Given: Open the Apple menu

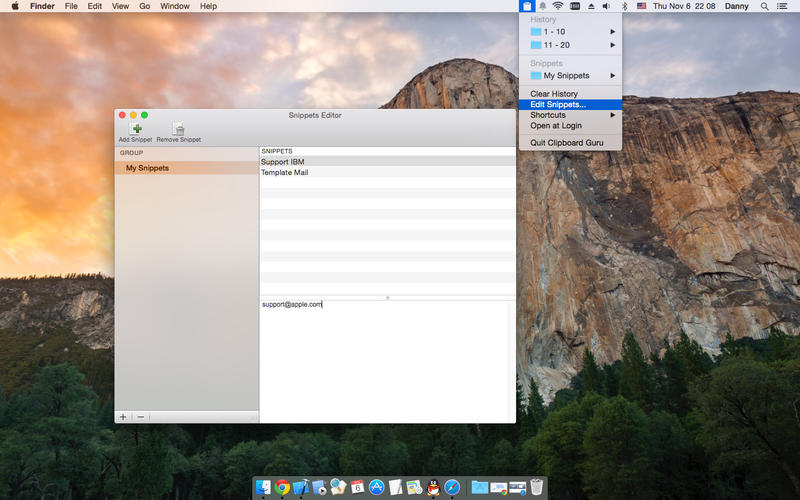Looking at the screenshot, I should click(15, 6).
